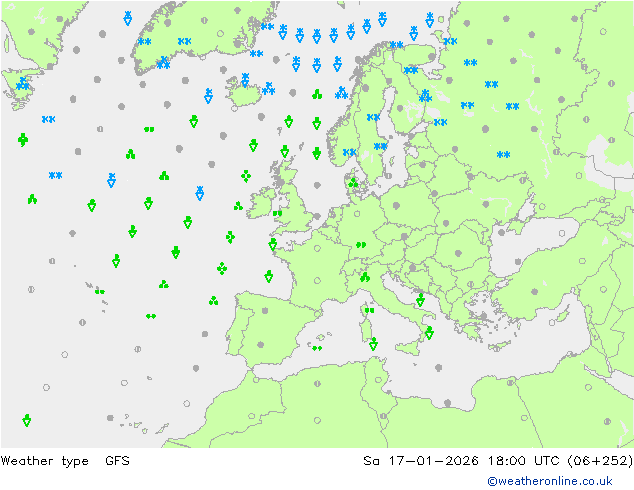Click the 'Sa 17-01-2026 18:00 UTC (06+252)' timestamp
634x490 pixels.
pos(498,460)
